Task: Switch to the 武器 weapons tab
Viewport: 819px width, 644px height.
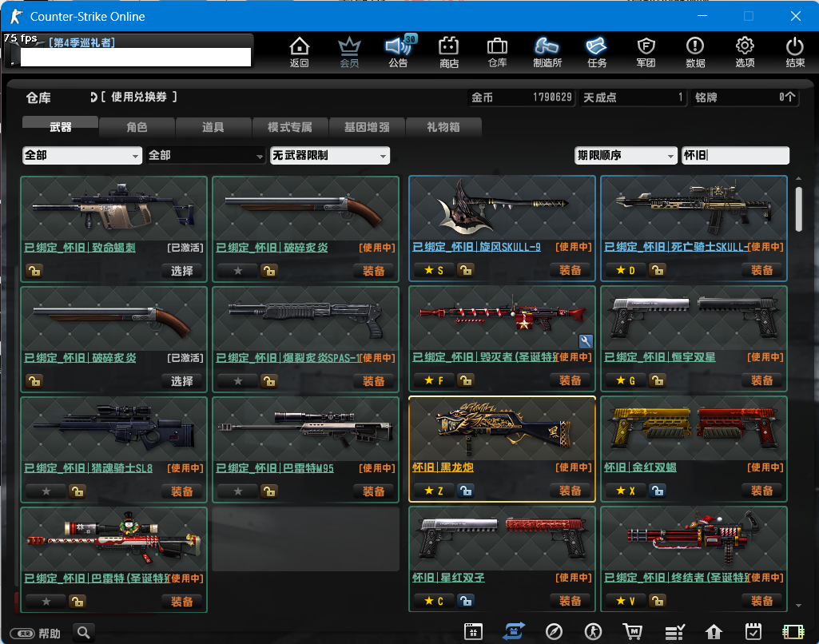Action: point(61,127)
